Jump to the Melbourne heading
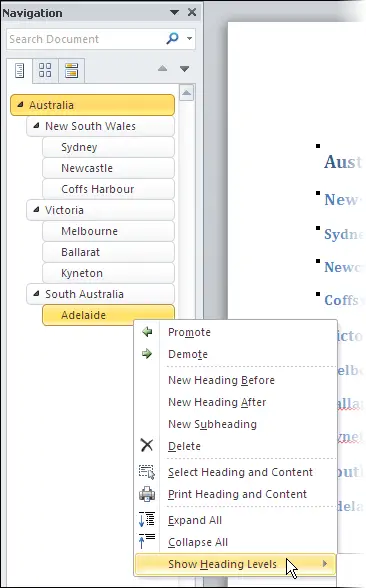The image size is (366, 588). [108, 231]
